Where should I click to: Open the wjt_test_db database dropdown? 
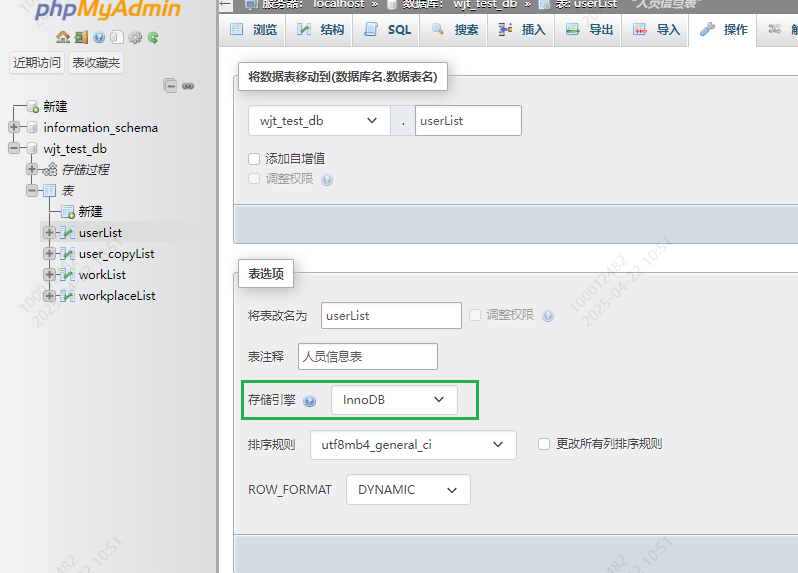319,121
